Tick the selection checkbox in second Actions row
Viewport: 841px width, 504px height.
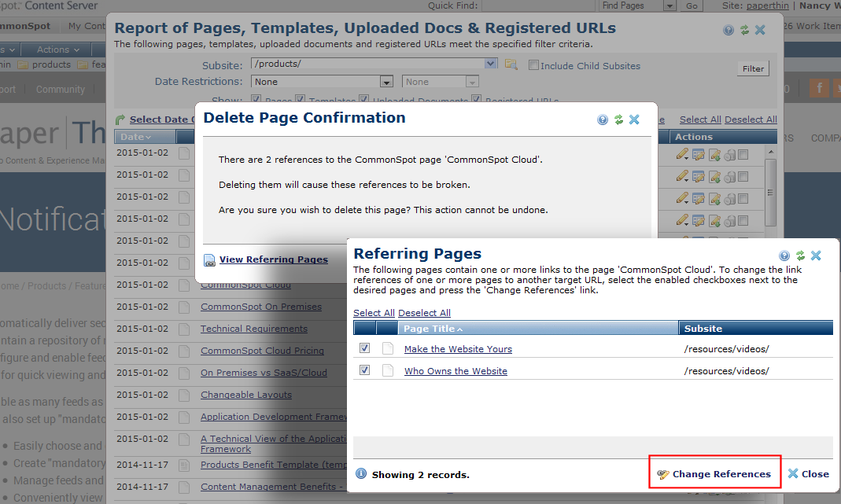click(743, 177)
